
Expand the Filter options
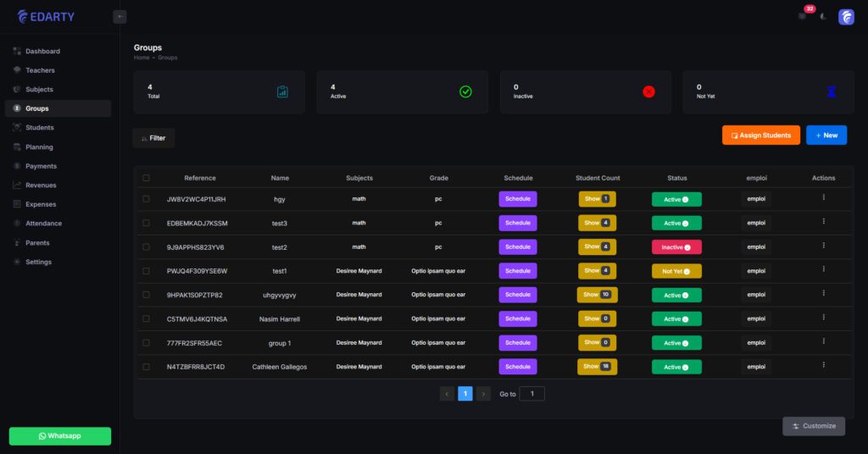[x=153, y=138]
